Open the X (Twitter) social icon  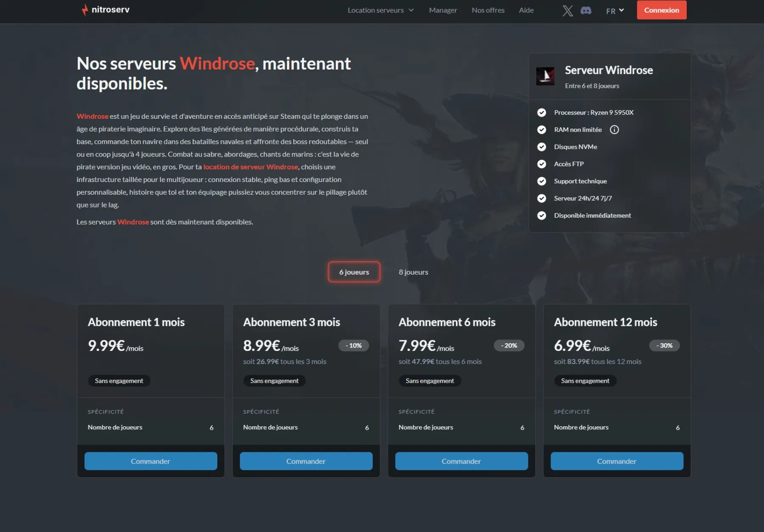click(x=567, y=11)
